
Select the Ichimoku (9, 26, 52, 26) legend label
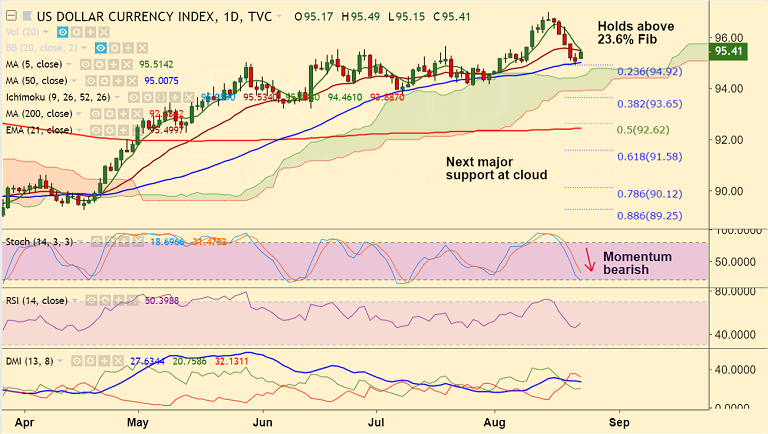(58, 97)
